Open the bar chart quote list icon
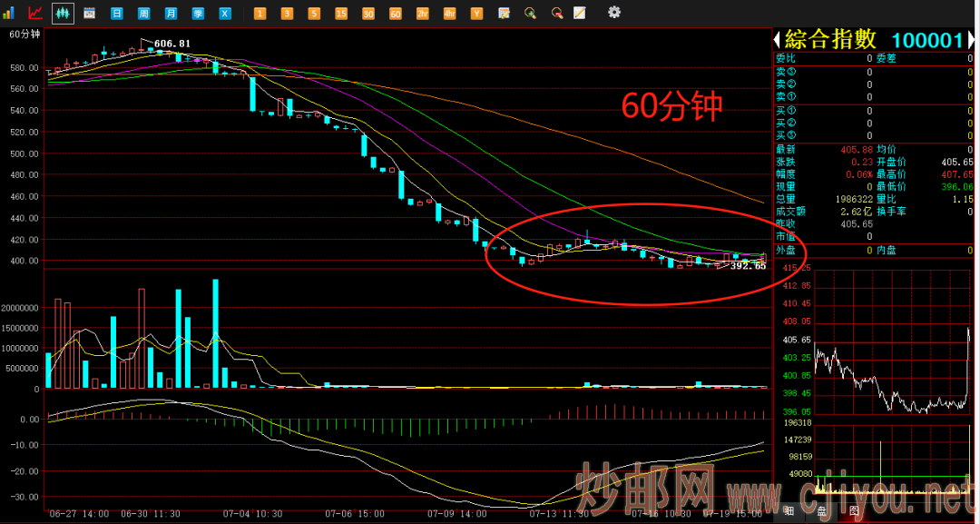The height and width of the screenshot is (524, 980). click(x=9, y=12)
